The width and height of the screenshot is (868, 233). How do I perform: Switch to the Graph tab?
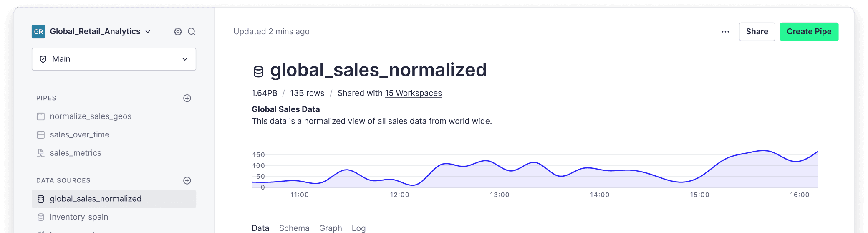(x=331, y=228)
